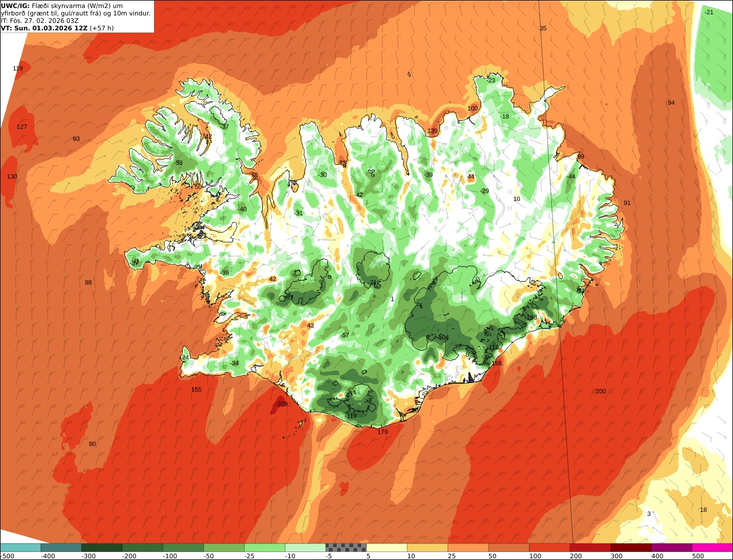Click the map value '35' at the top edge
This screenshot has width=733, height=560.
[543, 29]
